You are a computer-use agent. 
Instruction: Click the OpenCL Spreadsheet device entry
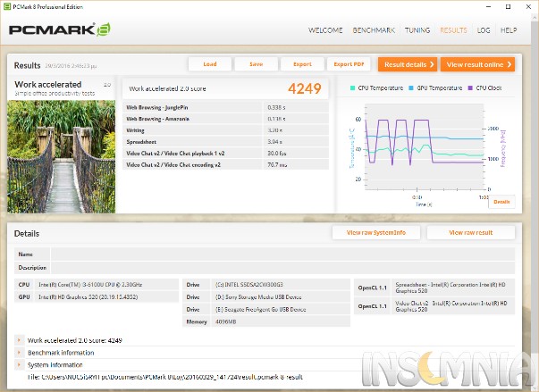tap(434, 288)
